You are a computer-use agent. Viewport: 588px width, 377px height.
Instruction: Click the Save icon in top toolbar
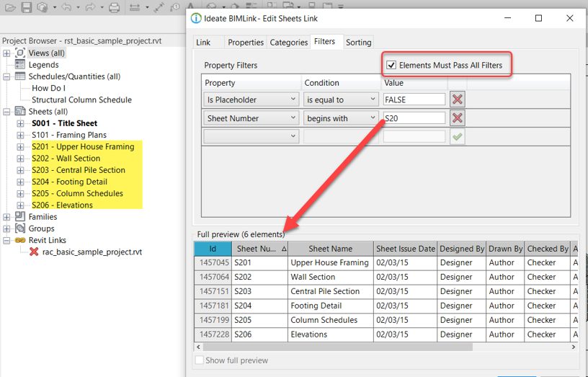[x=26, y=7]
